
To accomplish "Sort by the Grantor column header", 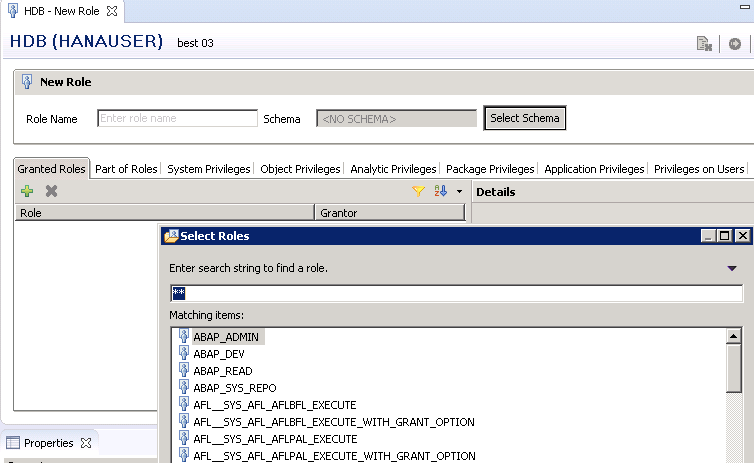I will (x=390, y=213).
